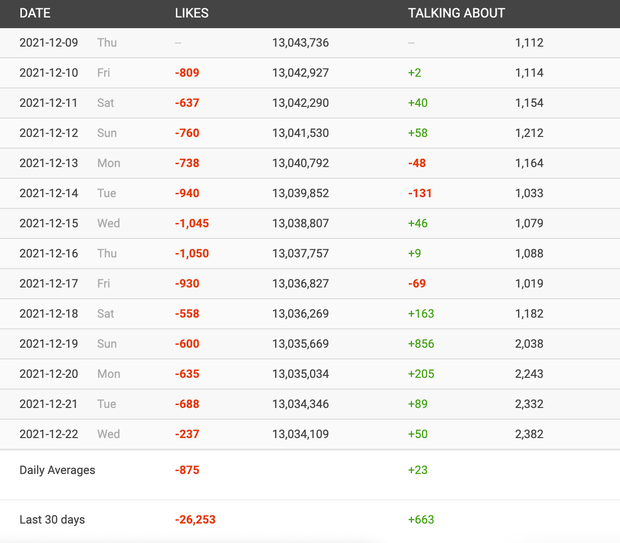
Task: Select the 2021-12-09 date cell
Action: 49,43
